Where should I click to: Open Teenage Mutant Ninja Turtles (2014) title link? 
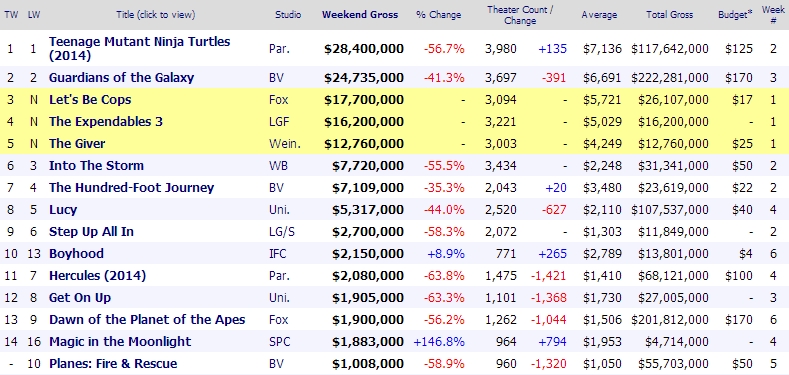[x=139, y=48]
